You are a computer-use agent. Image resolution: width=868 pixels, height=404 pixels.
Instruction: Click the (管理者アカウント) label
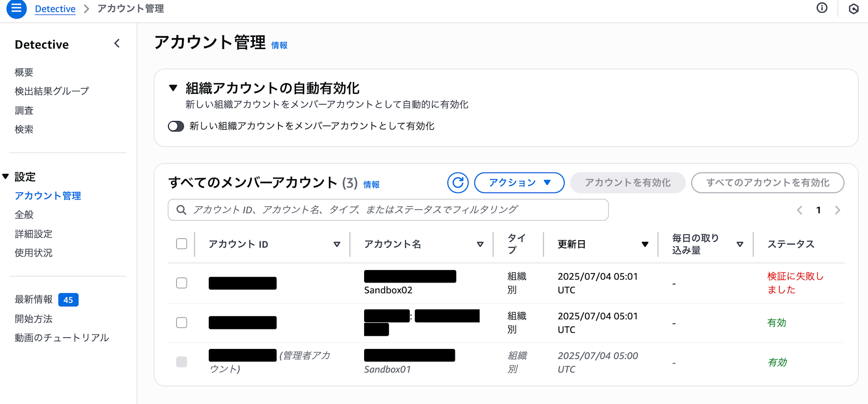270,362
